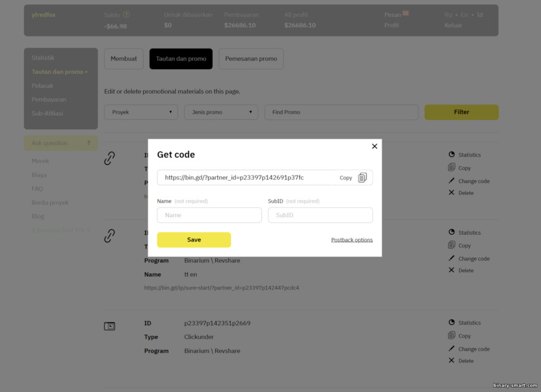Expand the Proyek dropdown
Image resolution: width=541 pixels, height=392 pixels.
pyautogui.click(x=141, y=112)
